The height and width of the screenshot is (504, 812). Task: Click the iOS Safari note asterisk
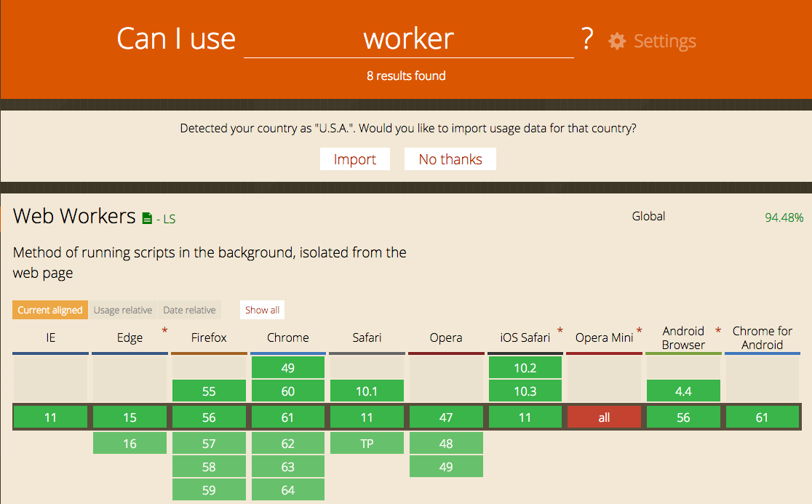pos(560,330)
